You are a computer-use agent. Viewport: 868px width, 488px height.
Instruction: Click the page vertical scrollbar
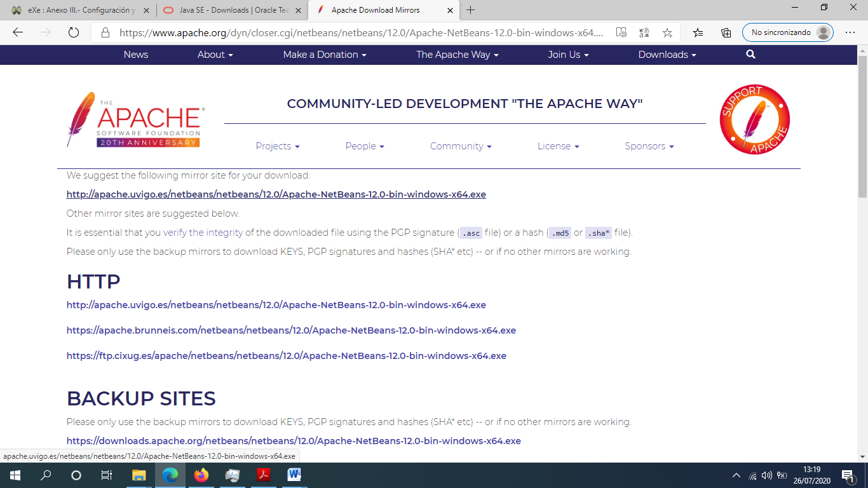[862, 127]
